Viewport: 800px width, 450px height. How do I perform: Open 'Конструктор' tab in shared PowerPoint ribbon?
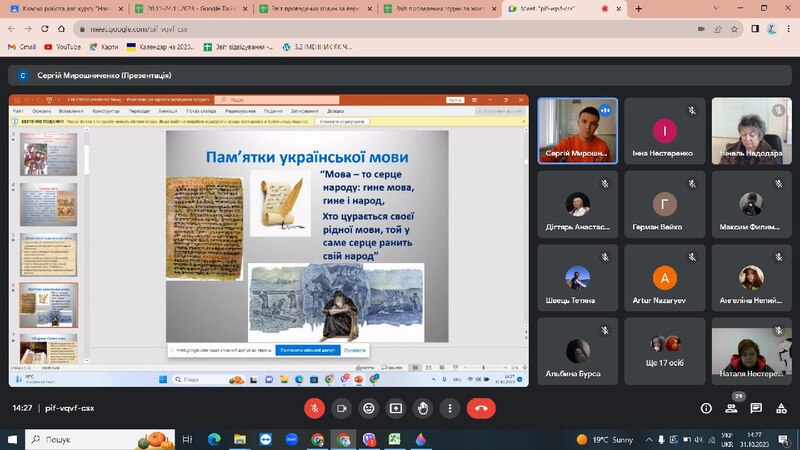106,111
